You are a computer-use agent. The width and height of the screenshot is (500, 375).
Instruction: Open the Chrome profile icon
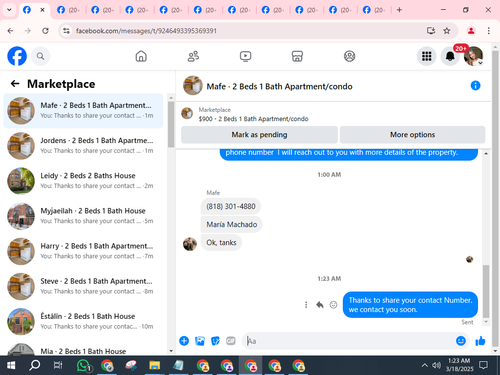(471, 31)
